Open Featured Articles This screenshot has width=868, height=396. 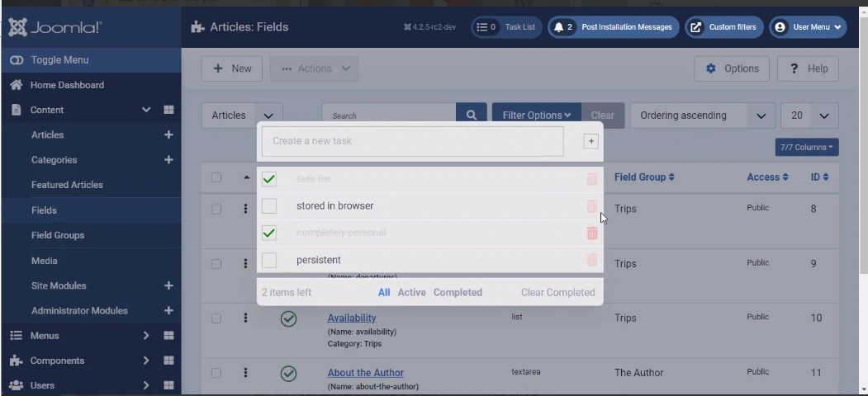point(67,185)
